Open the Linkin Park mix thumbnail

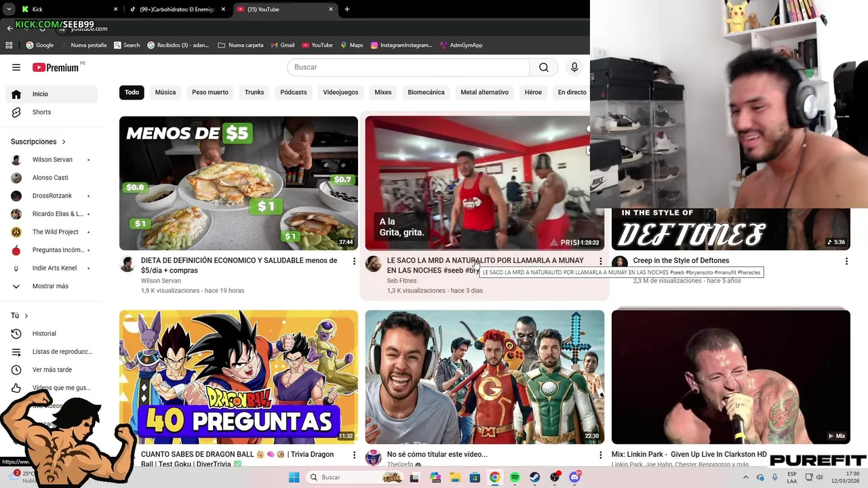point(731,377)
